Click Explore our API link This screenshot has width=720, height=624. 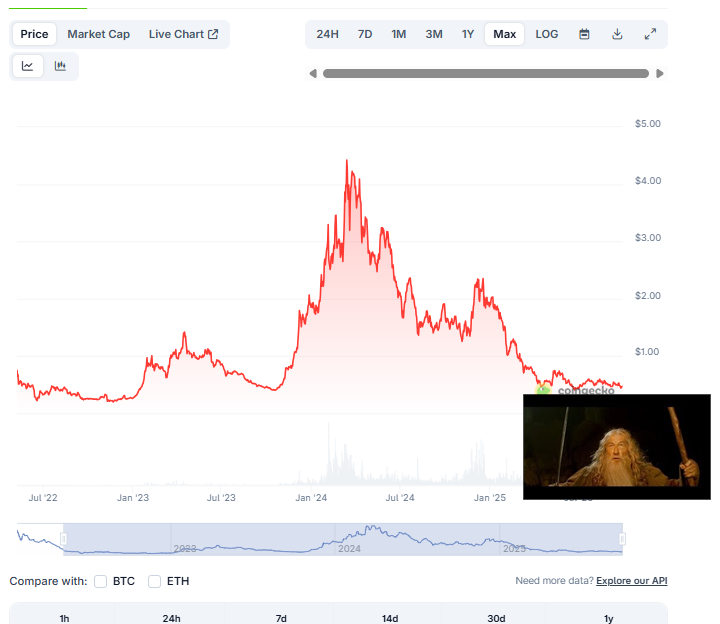(x=631, y=581)
